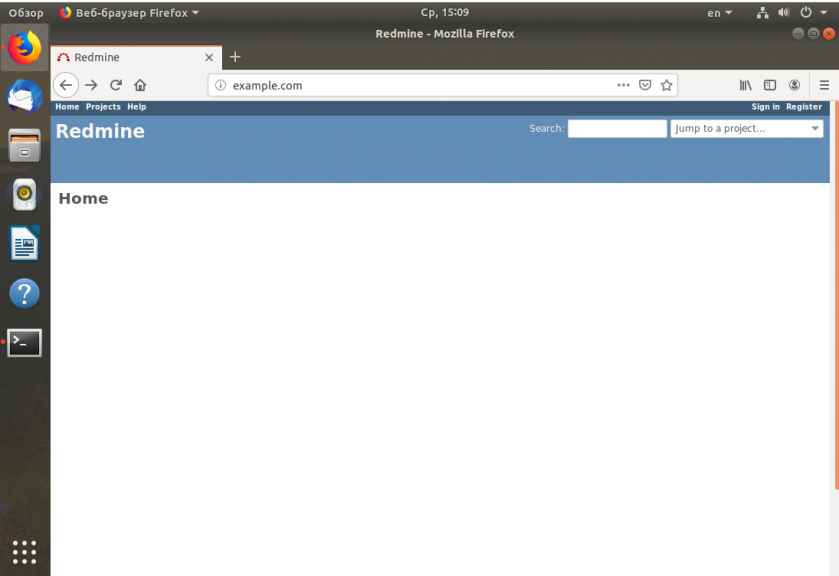Click the forward navigation arrow

point(91,85)
